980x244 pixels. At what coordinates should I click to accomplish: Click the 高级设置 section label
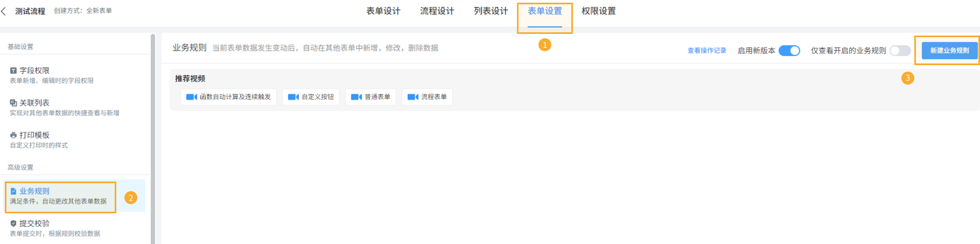coord(20,168)
